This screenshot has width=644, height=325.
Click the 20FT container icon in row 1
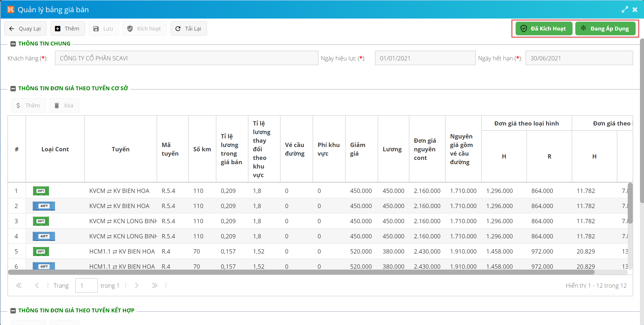coord(41,191)
